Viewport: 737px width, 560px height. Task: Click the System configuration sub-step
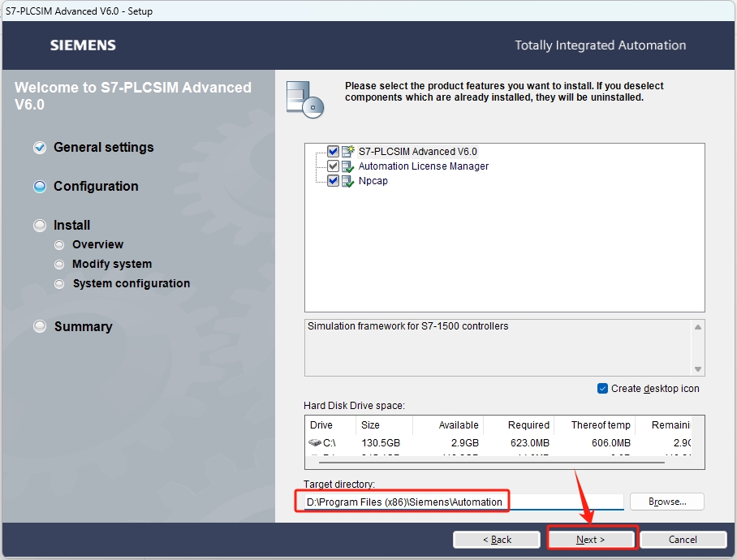tap(131, 283)
